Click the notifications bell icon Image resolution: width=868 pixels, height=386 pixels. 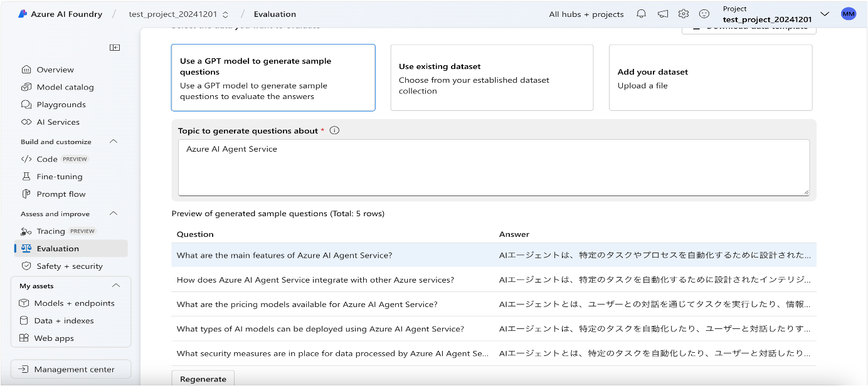[x=641, y=14]
